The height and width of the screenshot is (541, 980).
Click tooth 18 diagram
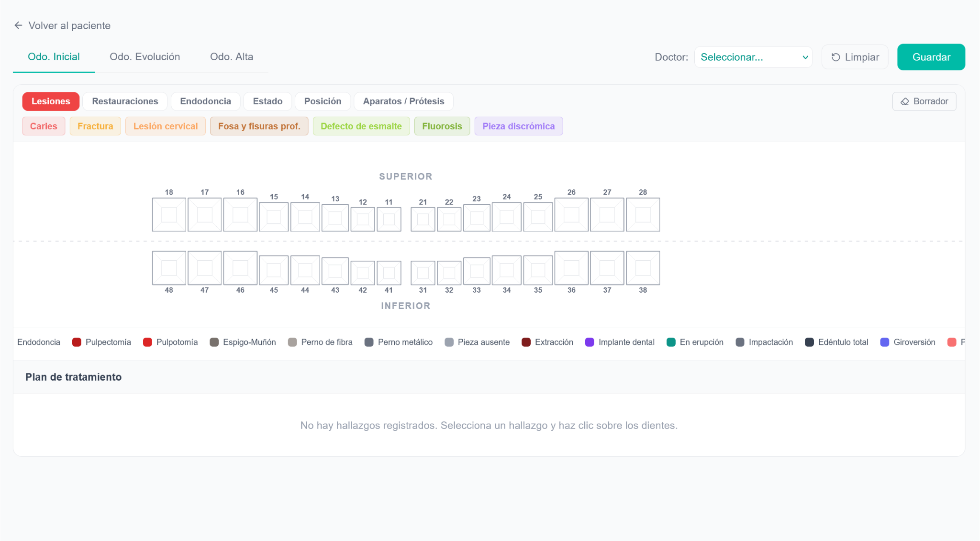pos(169,215)
